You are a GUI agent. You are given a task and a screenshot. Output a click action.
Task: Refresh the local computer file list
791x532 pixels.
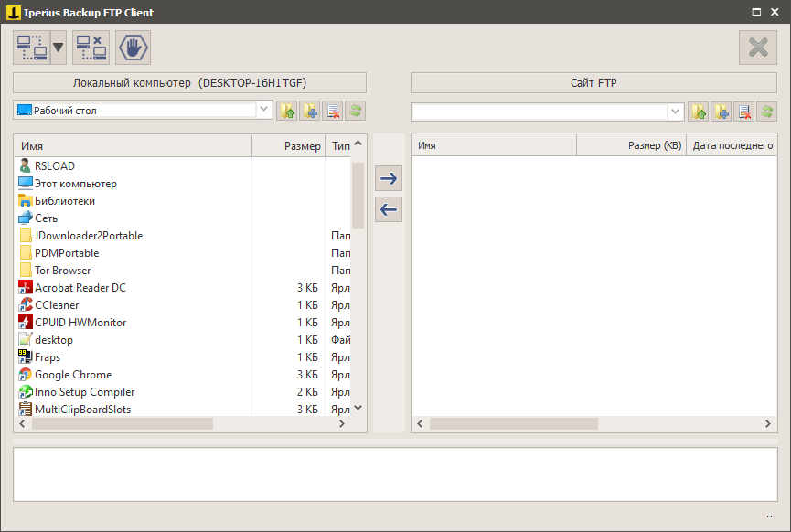355,111
